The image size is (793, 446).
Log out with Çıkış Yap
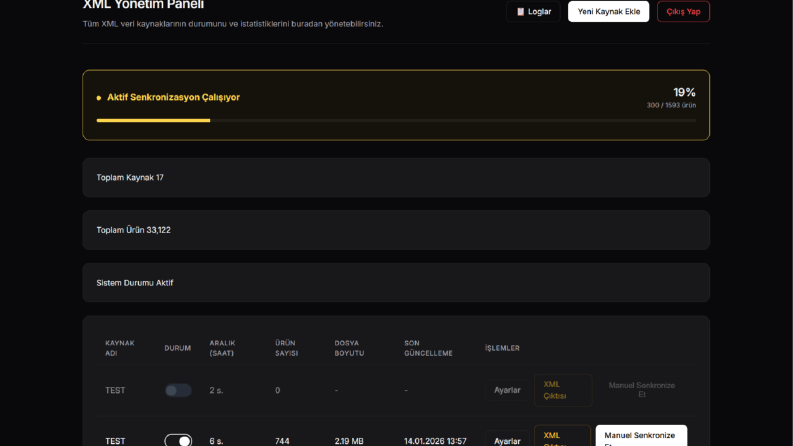683,12
